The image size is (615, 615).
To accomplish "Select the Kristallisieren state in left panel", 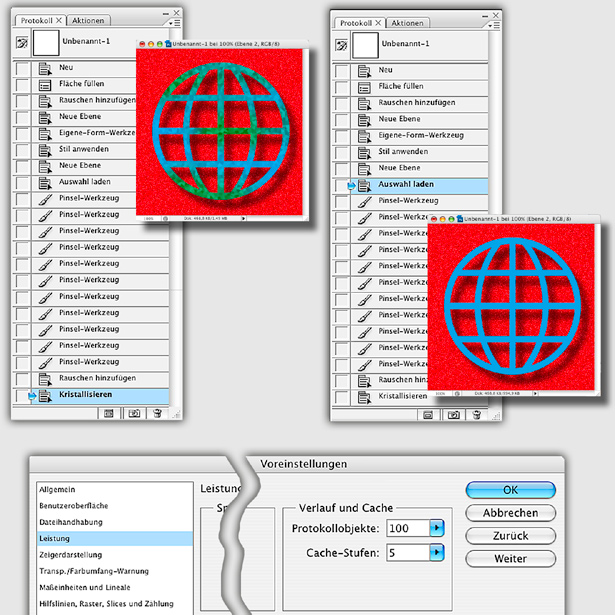I will point(100,396).
